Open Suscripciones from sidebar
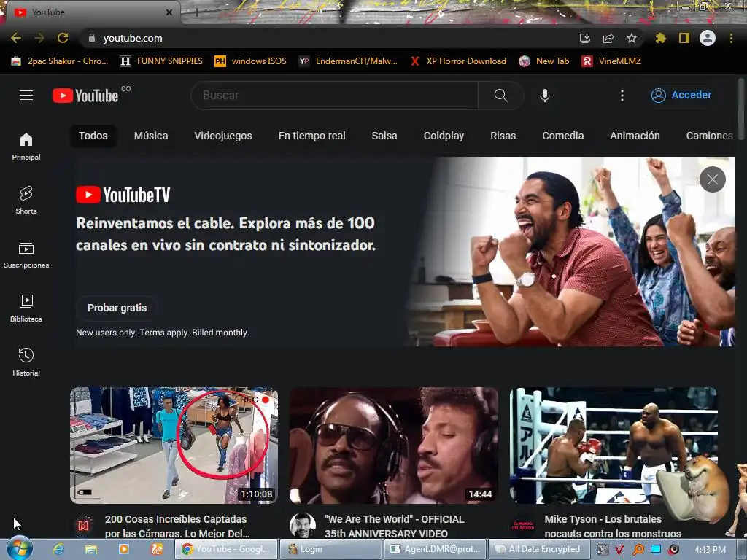The height and width of the screenshot is (560, 747). point(26,254)
